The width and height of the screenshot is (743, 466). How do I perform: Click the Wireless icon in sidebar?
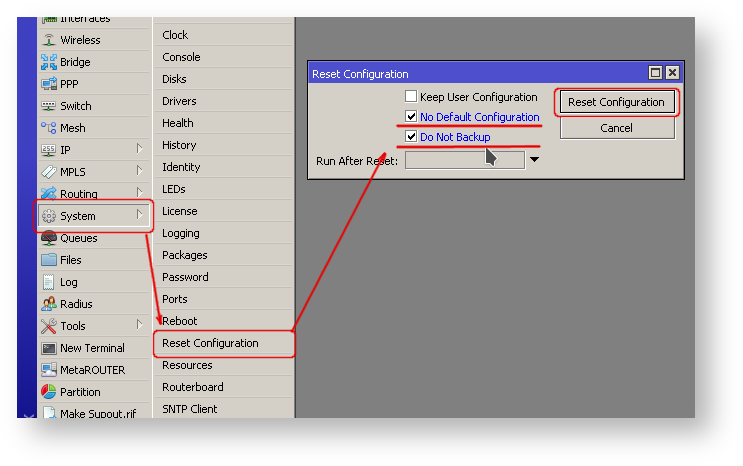[x=49, y=40]
